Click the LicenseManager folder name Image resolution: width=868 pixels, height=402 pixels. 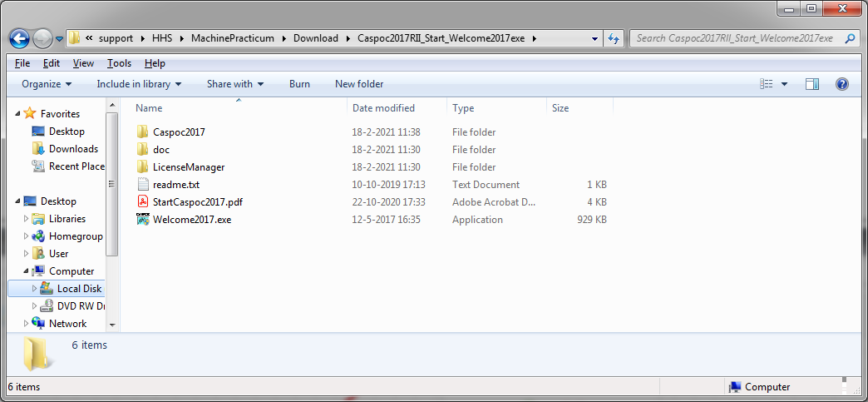click(189, 167)
